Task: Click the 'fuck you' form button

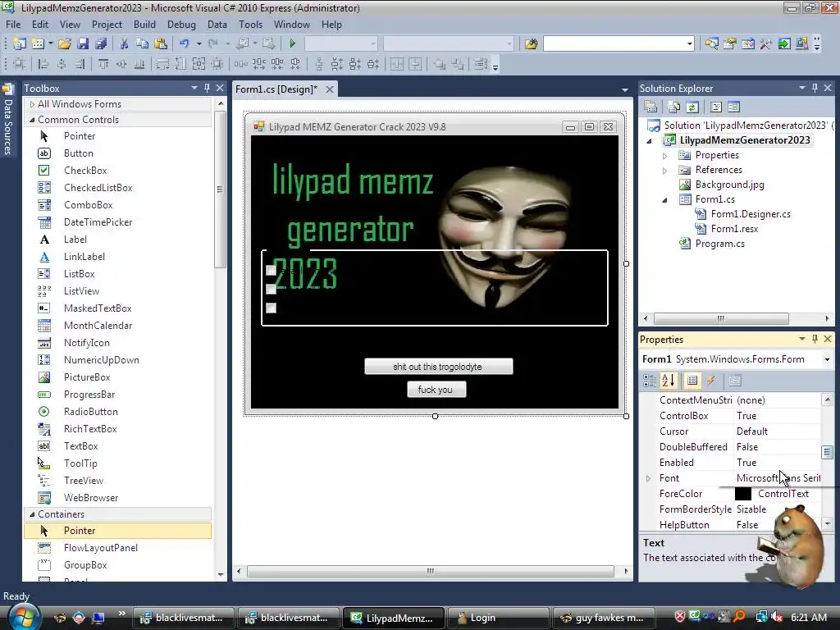Action: tap(436, 390)
